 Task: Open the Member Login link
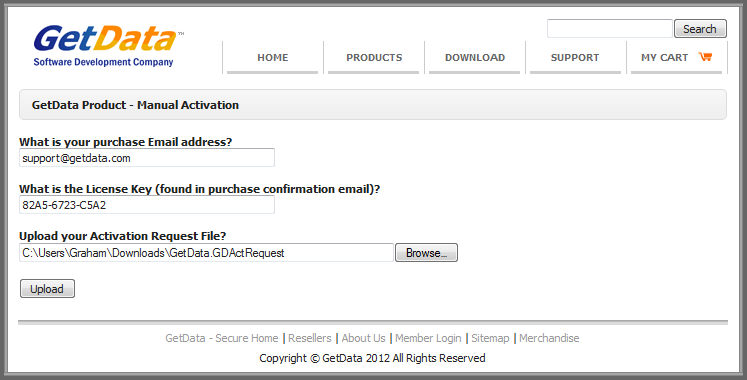pos(428,338)
